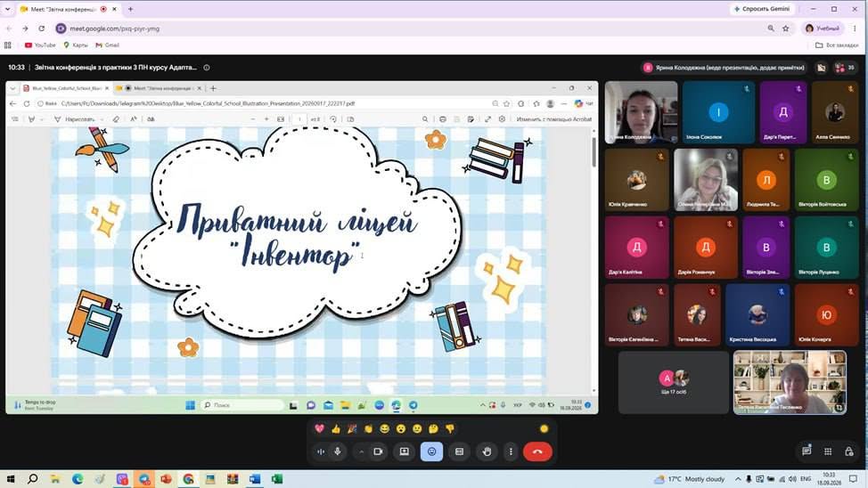The height and width of the screenshot is (488, 868).
Task: Open the 'Ще 17 осіб' tile
Action: pyautogui.click(x=673, y=382)
